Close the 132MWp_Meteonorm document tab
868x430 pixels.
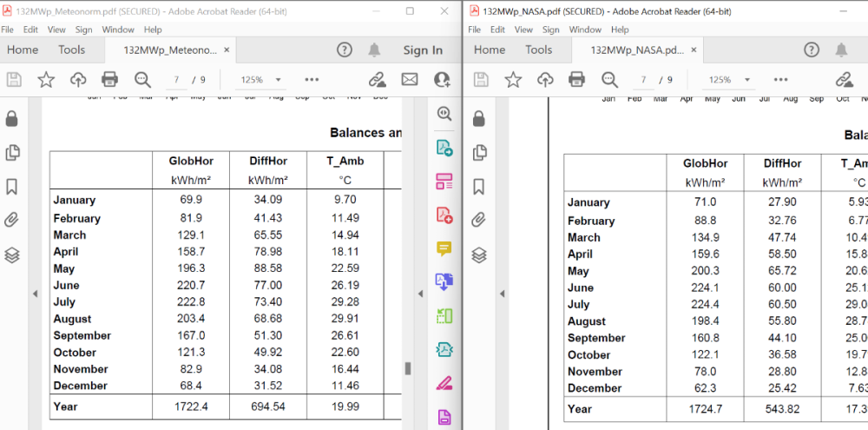227,50
